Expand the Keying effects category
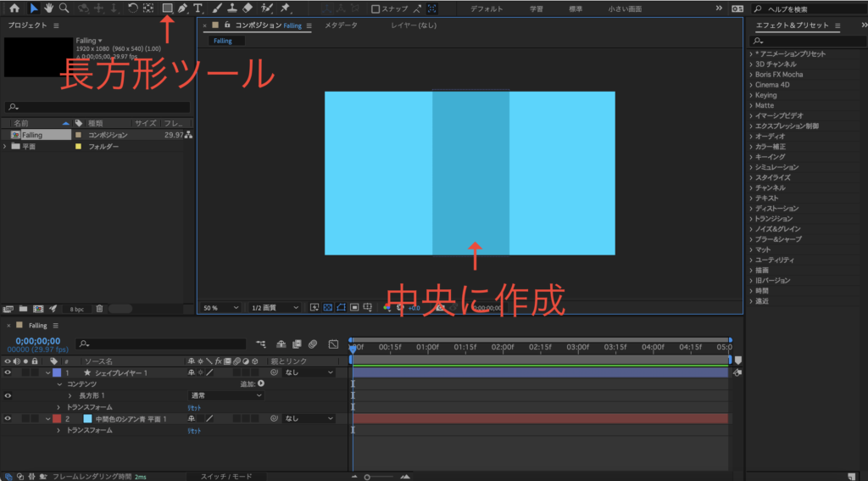868x481 pixels. click(x=751, y=95)
